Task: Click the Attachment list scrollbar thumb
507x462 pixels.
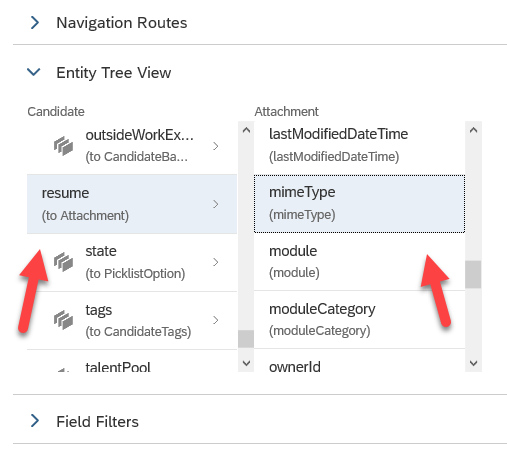Action: pyautogui.click(x=473, y=274)
